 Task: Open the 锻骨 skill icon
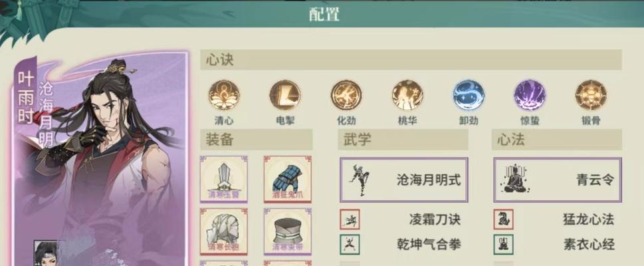point(591,95)
